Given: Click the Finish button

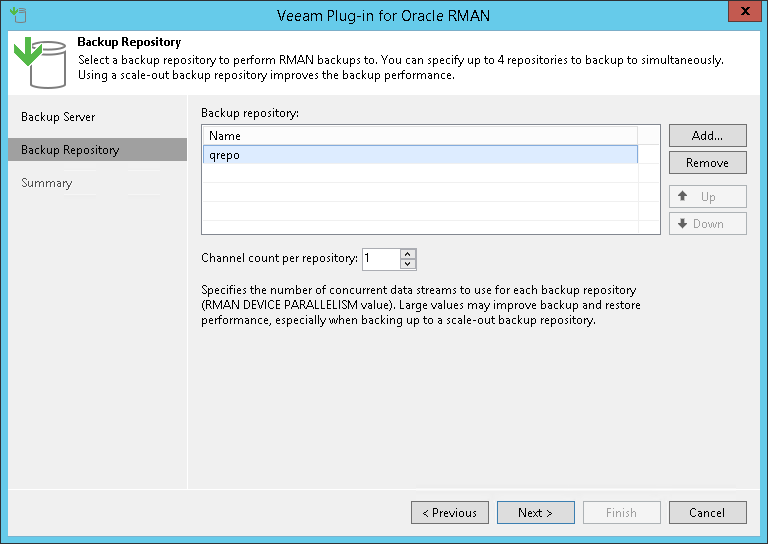Looking at the screenshot, I should pyautogui.click(x=622, y=512).
